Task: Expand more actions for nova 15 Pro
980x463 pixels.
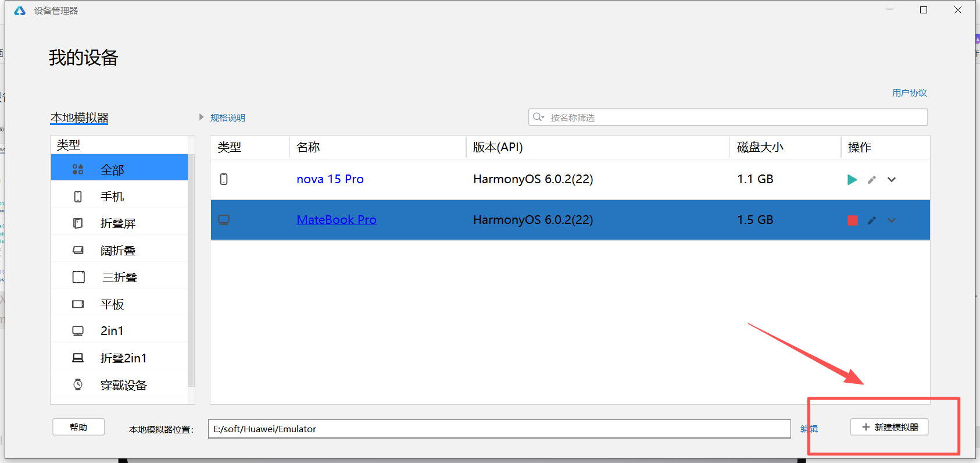Action: [892, 180]
